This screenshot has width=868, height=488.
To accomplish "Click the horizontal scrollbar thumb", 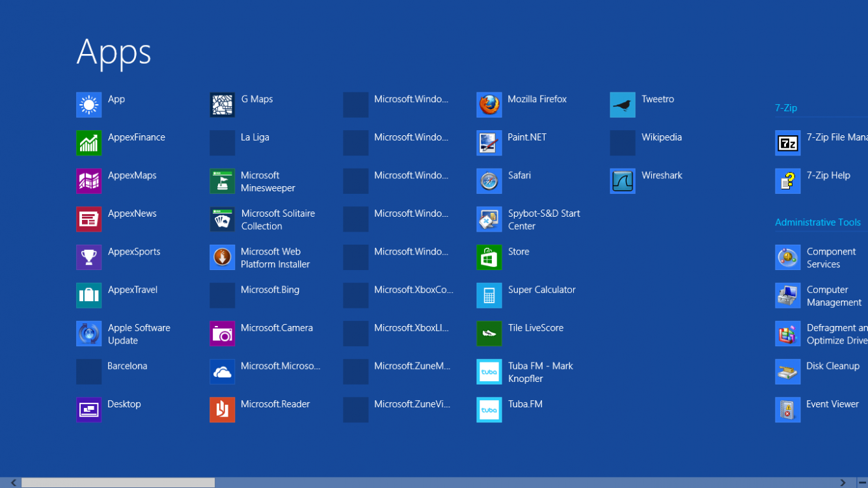I will click(x=118, y=483).
